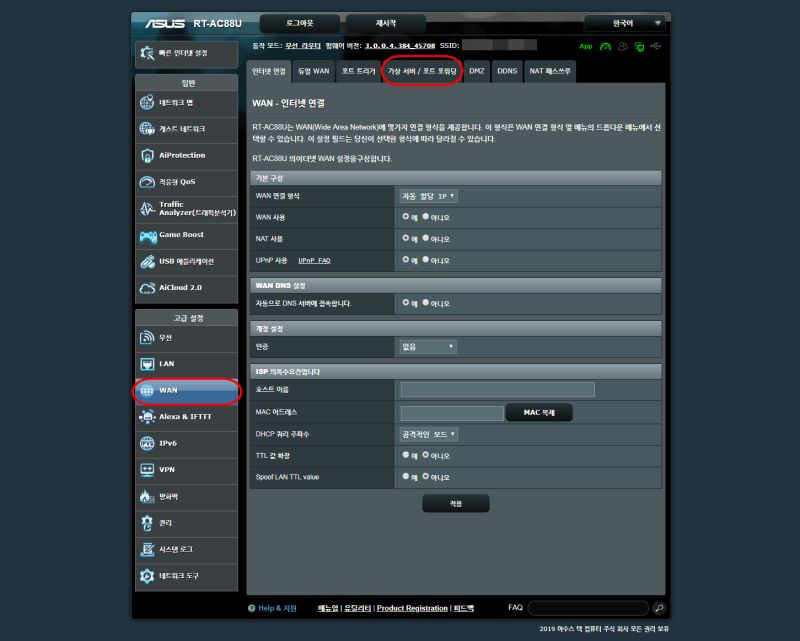Image resolution: width=800 pixels, height=641 pixels.
Task: Switch to the DDNS tab
Action: (x=507, y=71)
